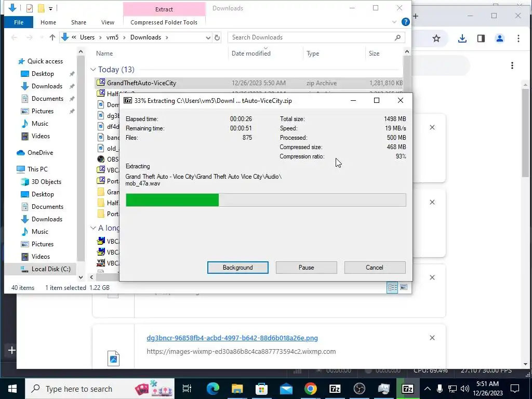Switch to the Share ribbon tab
This screenshot has width=532, height=399.
click(78, 22)
